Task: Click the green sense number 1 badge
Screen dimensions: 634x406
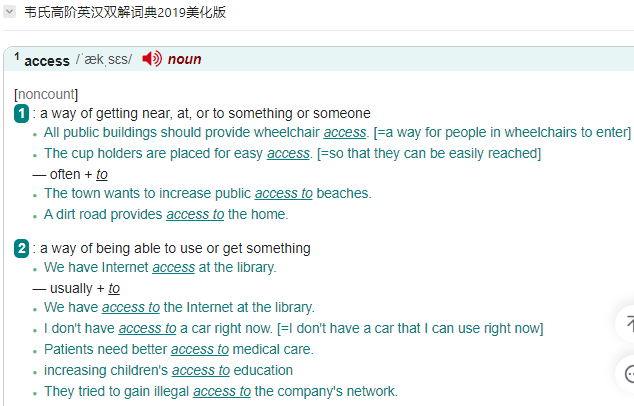Action: 21,114
